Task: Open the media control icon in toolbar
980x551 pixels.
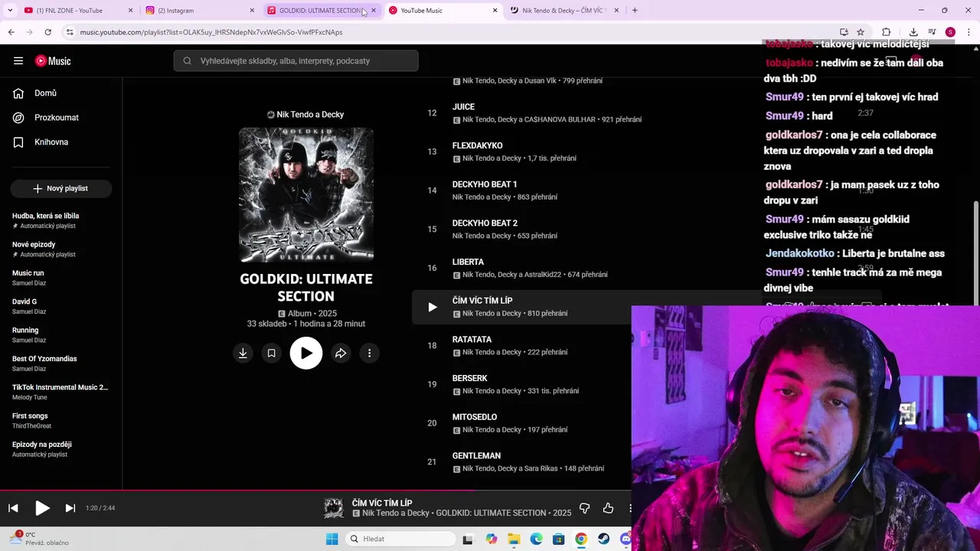Action: tap(932, 32)
